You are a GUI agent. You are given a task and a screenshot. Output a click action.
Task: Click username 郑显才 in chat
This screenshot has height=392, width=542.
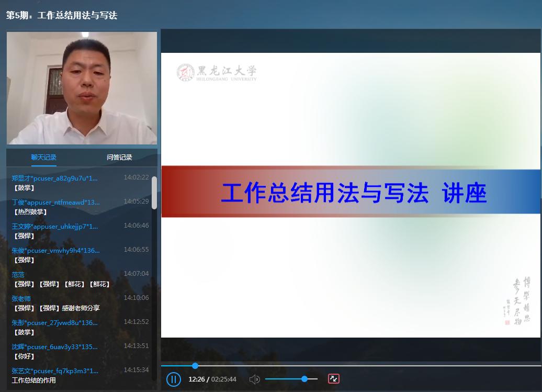[x=54, y=178]
